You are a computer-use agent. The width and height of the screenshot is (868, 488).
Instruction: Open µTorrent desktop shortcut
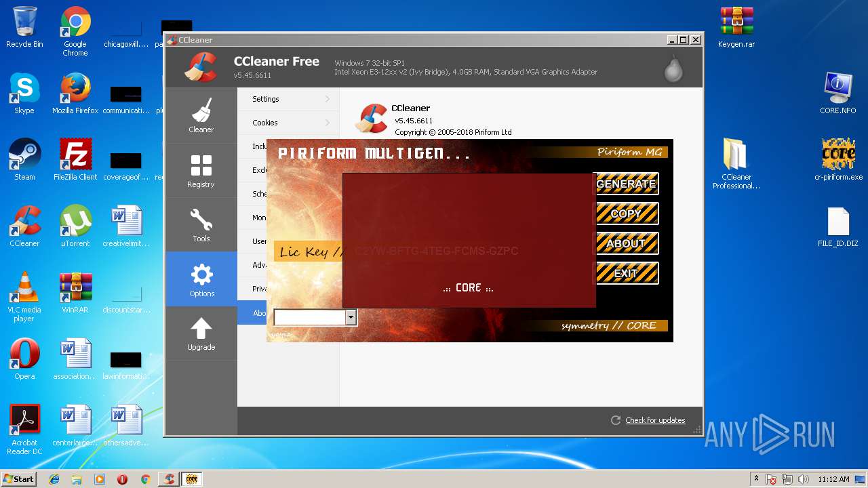click(75, 226)
